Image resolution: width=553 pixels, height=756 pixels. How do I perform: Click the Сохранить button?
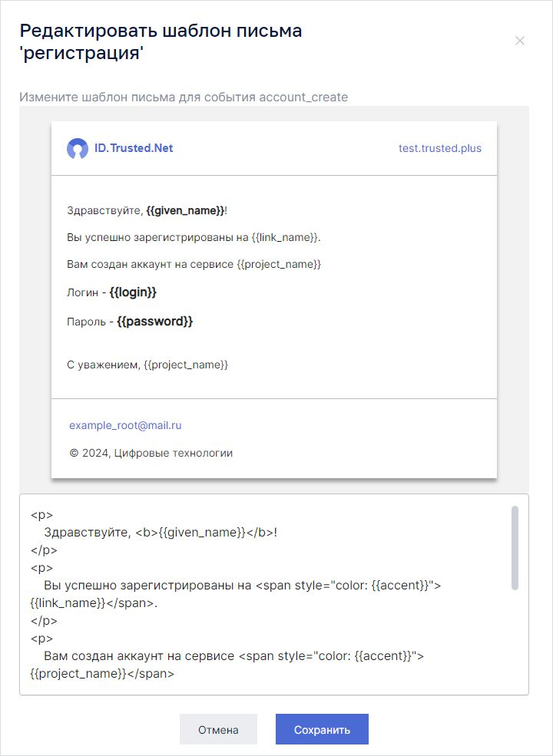tap(322, 729)
